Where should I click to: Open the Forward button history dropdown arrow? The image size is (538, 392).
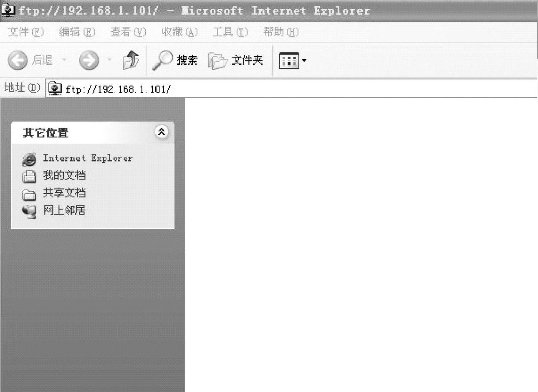pos(109,60)
